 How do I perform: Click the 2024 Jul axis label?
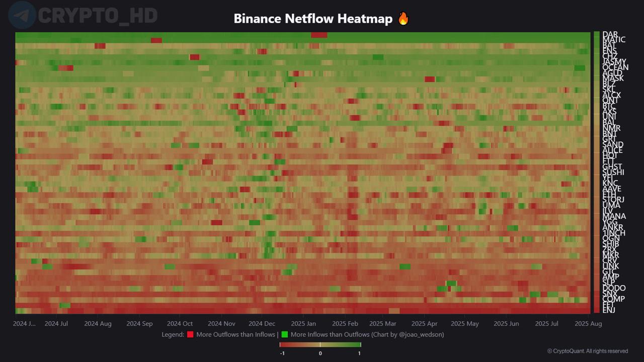[x=56, y=324]
